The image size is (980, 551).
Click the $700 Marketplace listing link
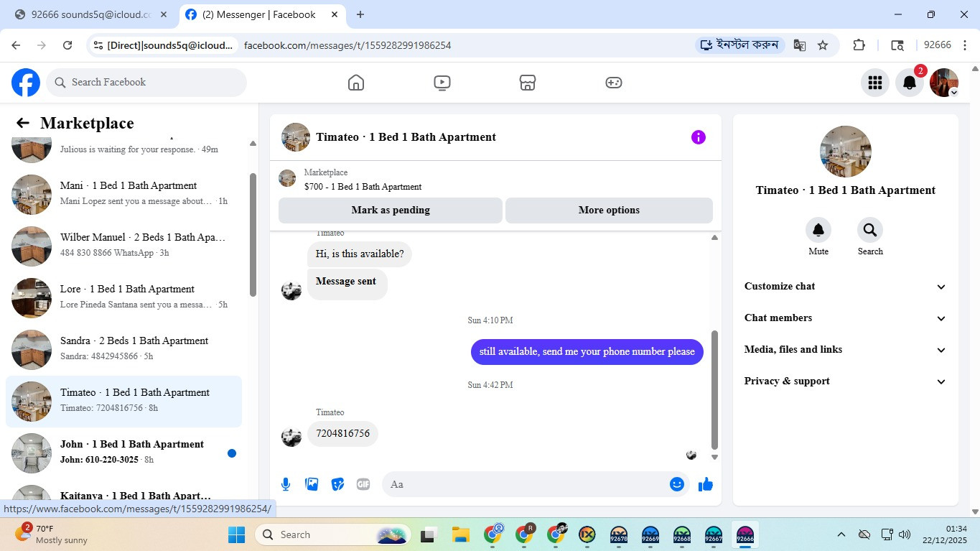363,187
